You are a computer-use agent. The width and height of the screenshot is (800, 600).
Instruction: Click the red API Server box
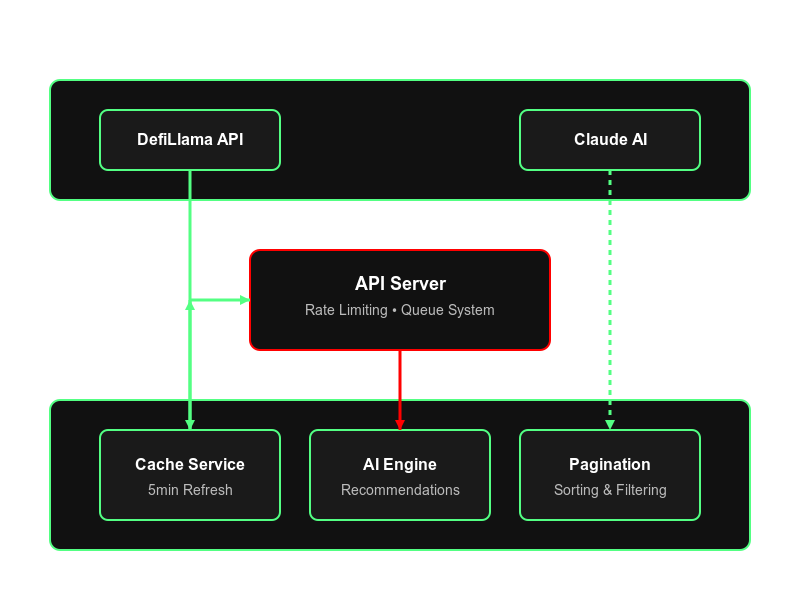click(x=400, y=300)
